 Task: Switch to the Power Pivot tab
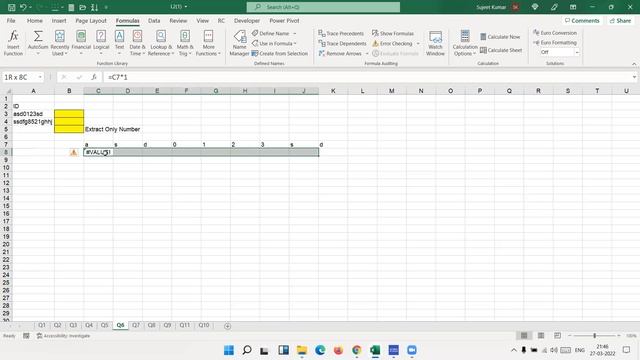(x=284, y=20)
